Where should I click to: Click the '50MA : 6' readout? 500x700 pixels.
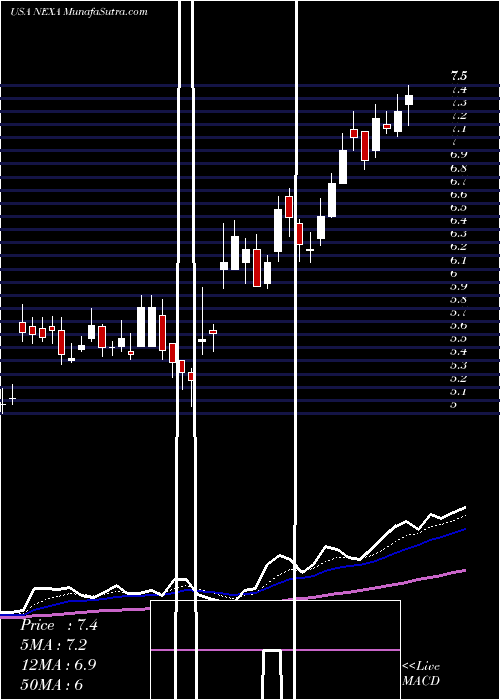(51, 684)
